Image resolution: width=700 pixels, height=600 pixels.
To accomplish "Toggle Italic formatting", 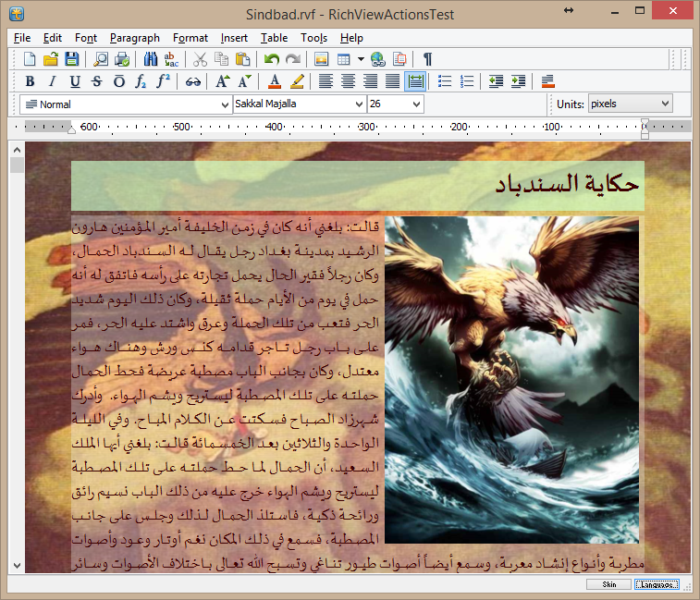I will (52, 81).
